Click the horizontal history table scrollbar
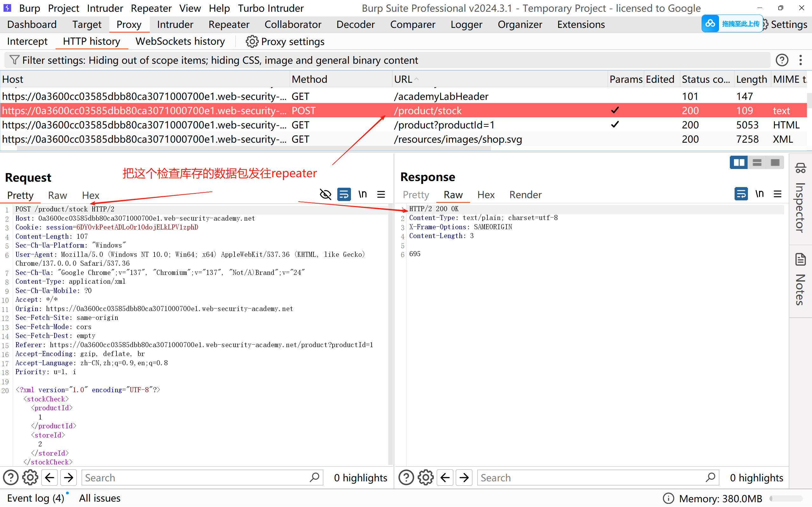The image size is (812, 507). pyautogui.click(x=253, y=148)
